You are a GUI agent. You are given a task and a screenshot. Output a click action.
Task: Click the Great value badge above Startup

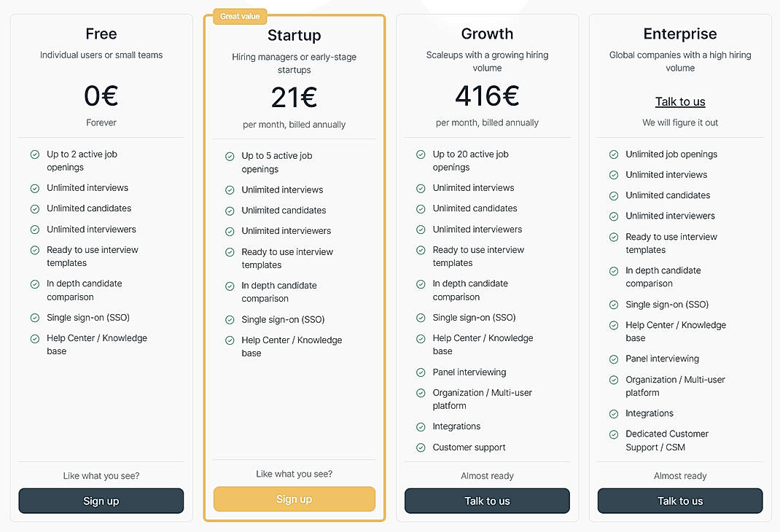(240, 15)
